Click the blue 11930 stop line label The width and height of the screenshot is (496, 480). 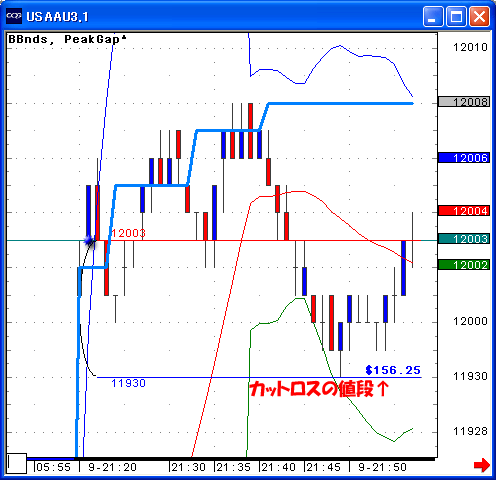(x=128, y=383)
